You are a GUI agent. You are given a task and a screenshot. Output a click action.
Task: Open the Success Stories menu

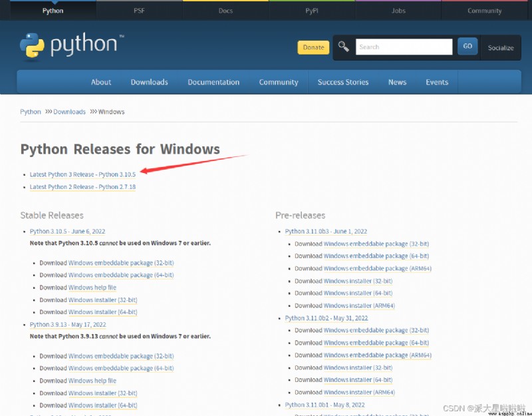point(343,82)
